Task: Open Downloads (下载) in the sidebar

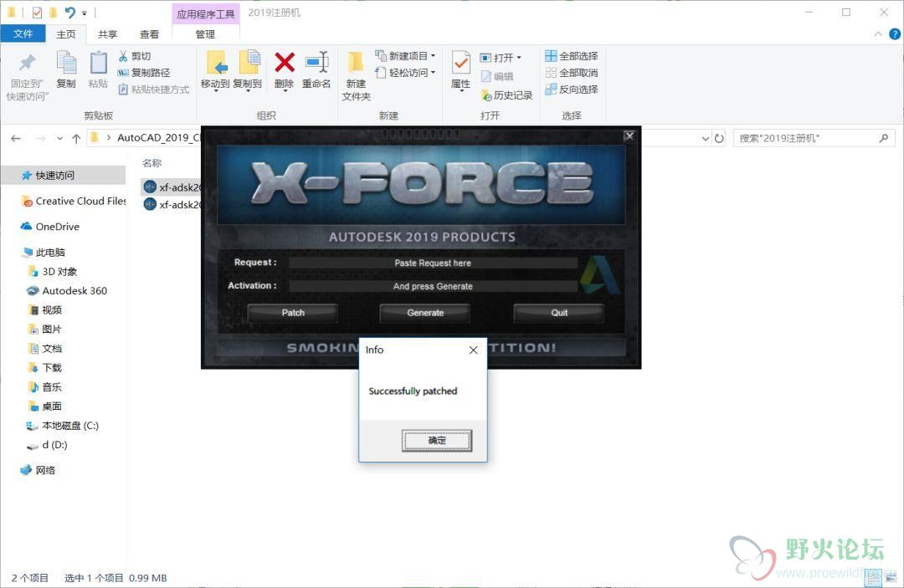Action: 45,367
